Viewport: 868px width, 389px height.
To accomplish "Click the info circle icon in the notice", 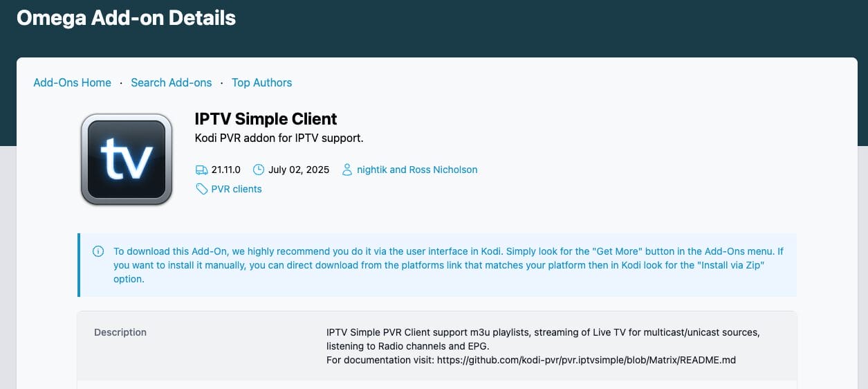I will 98,251.
